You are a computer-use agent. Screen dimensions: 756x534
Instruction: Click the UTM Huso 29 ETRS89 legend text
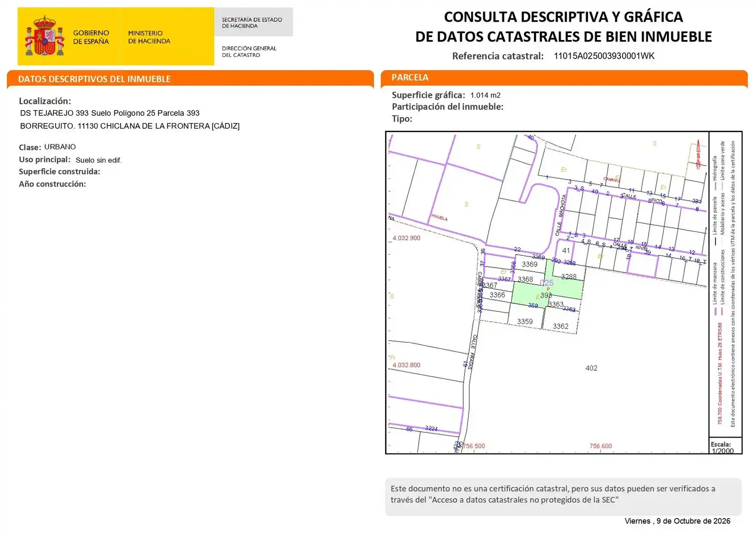click(720, 374)
